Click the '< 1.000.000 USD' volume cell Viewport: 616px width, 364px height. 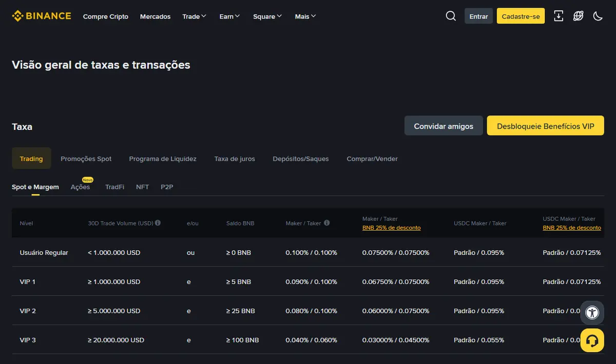(114, 252)
